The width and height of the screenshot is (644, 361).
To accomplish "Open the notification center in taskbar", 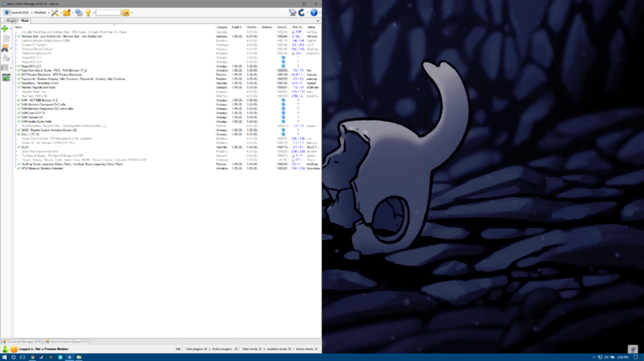I will click(x=635, y=358).
